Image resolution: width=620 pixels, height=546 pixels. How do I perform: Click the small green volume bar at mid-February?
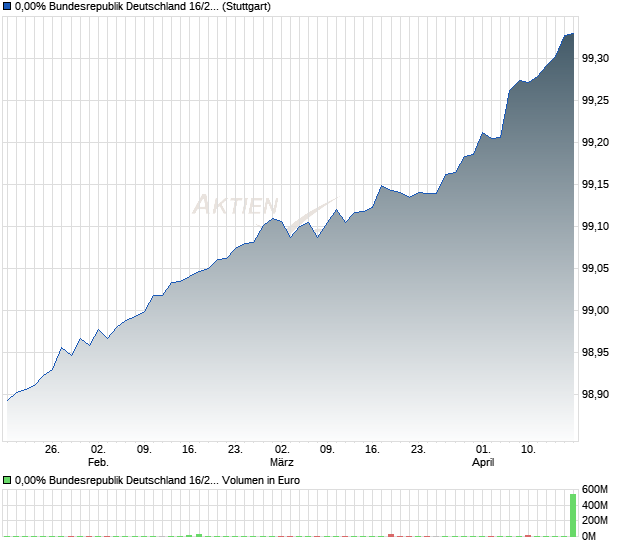point(199,536)
